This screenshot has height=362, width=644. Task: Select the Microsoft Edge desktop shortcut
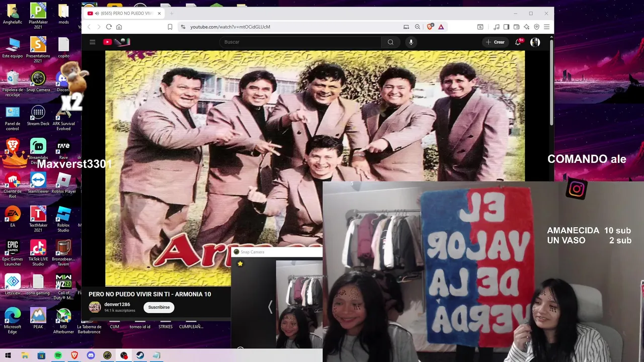(x=13, y=321)
